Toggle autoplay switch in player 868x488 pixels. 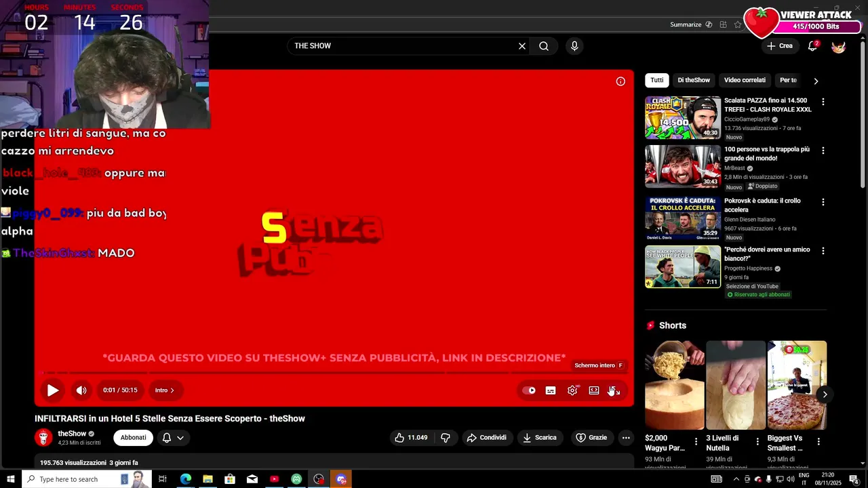pyautogui.click(x=528, y=390)
